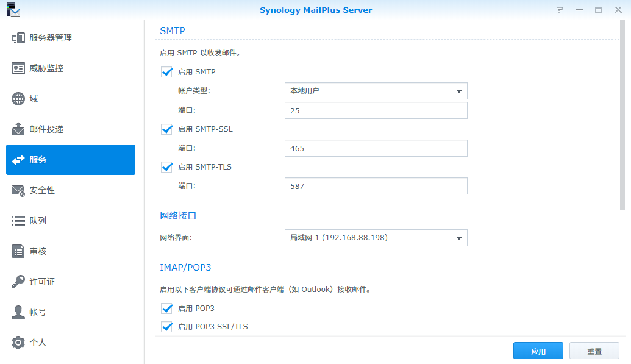The width and height of the screenshot is (631, 364).
Task: Disable the 启用 SMTP checkbox
Action: [167, 72]
